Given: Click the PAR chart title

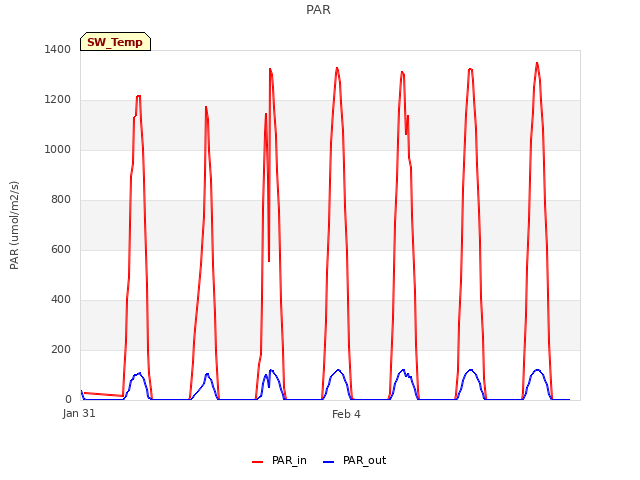Looking at the screenshot, I should point(318,10).
